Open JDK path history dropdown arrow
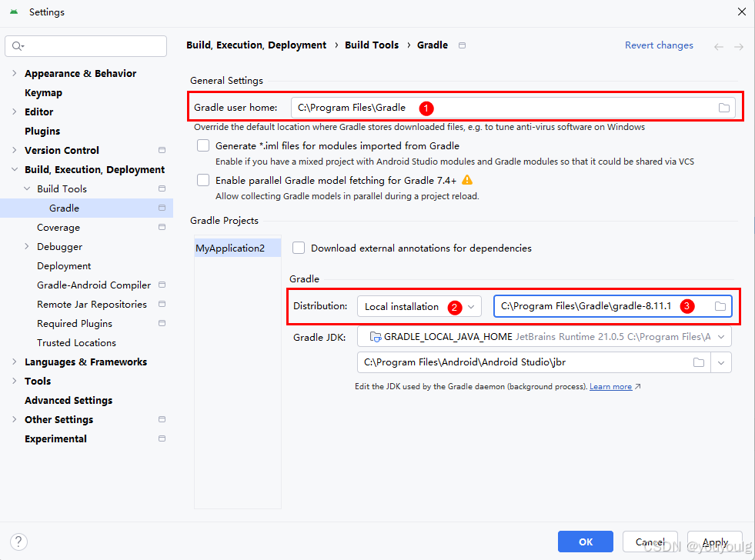Image resolution: width=755 pixels, height=560 pixels. tap(721, 362)
